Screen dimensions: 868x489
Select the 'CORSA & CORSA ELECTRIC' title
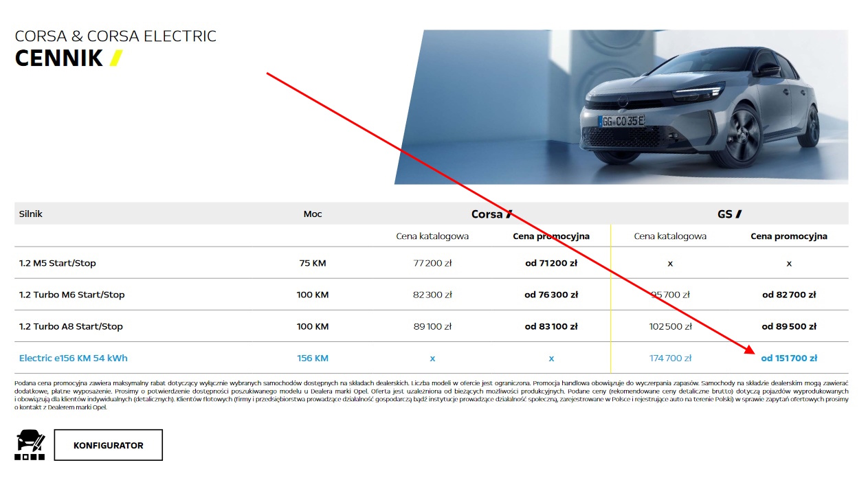click(x=115, y=36)
